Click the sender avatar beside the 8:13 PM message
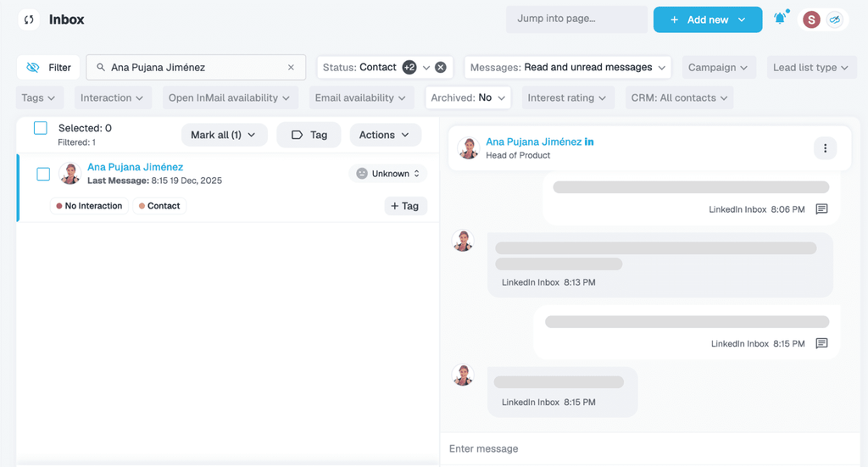This screenshot has height=467, width=868. (463, 241)
